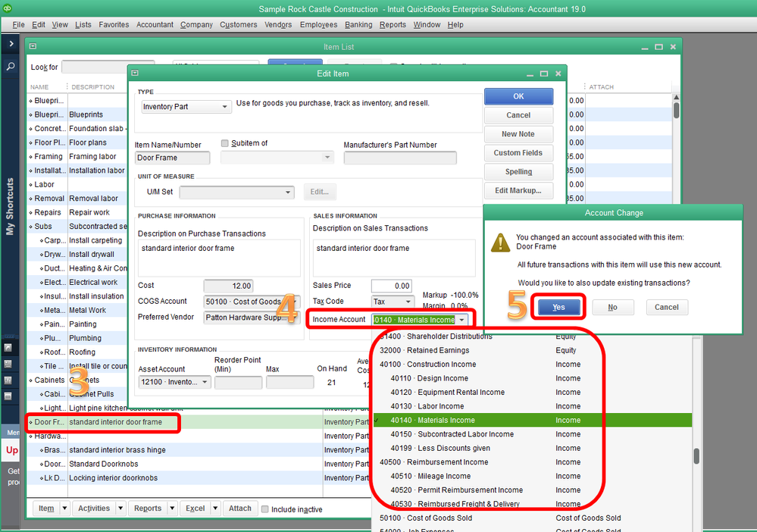The width and height of the screenshot is (757, 532).
Task: Click second shortcut icon in left sidebar
Action: pyautogui.click(x=8, y=364)
